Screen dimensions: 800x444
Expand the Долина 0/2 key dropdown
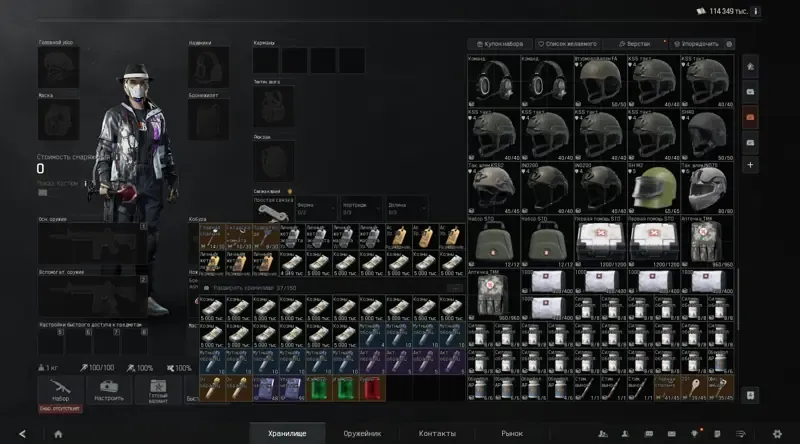click(407, 209)
